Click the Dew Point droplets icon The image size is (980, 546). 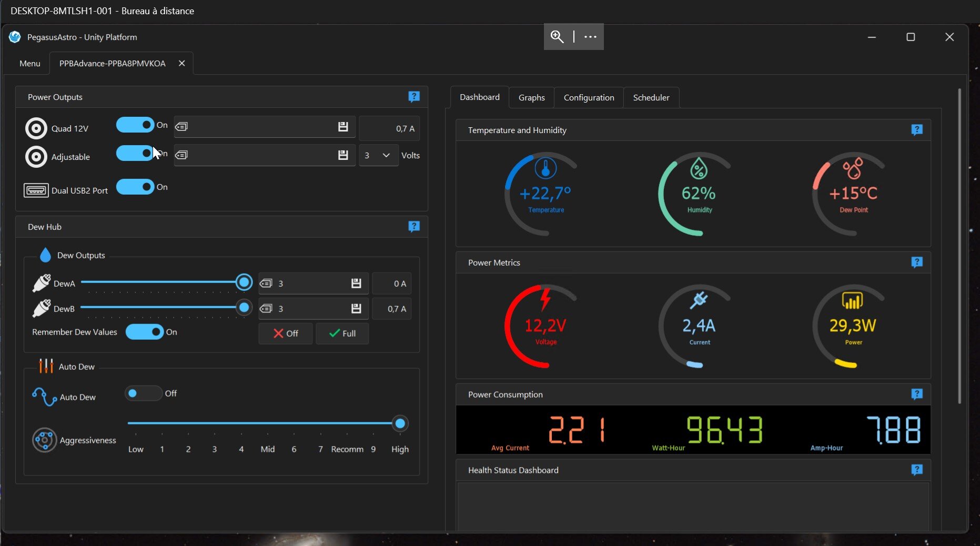point(853,168)
